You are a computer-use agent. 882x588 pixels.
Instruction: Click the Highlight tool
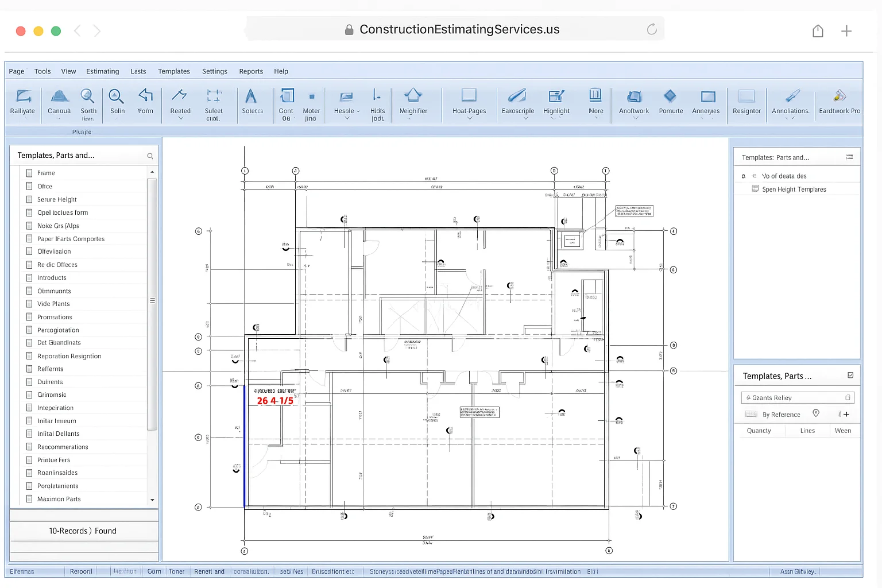point(556,96)
